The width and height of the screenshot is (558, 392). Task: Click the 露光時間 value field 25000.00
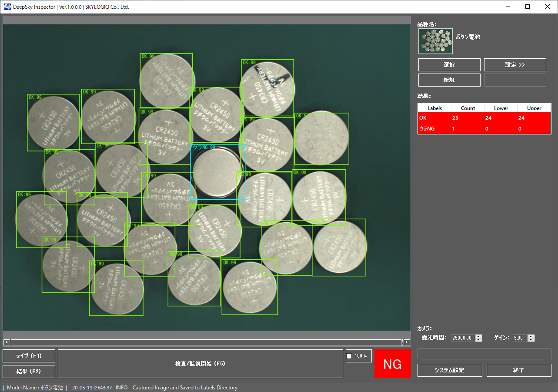click(463, 338)
